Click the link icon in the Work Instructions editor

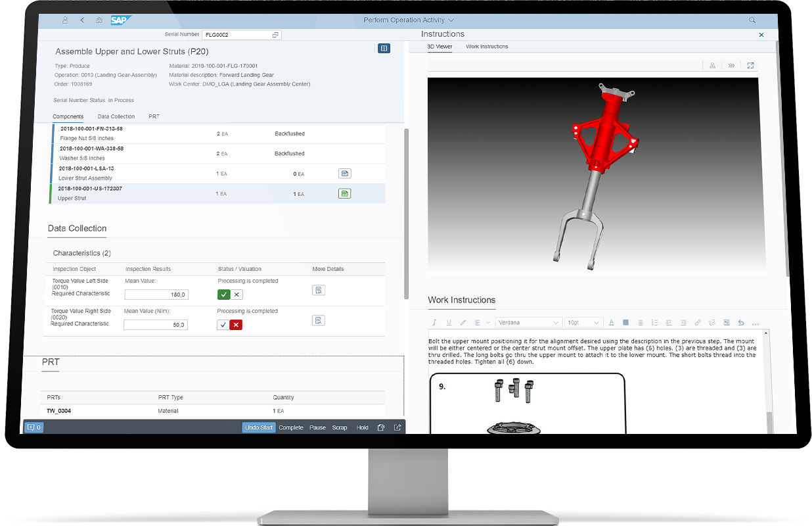(x=698, y=322)
